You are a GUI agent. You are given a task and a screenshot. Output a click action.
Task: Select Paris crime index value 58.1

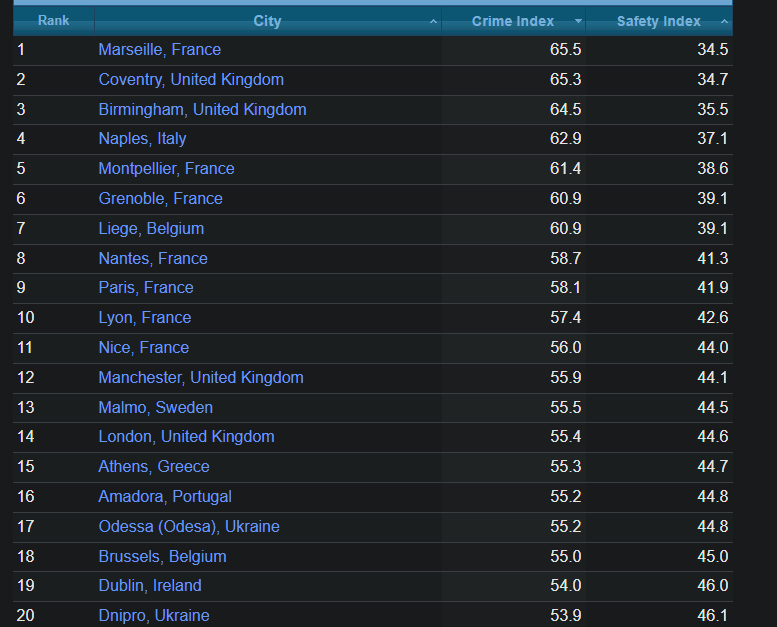pyautogui.click(x=565, y=287)
